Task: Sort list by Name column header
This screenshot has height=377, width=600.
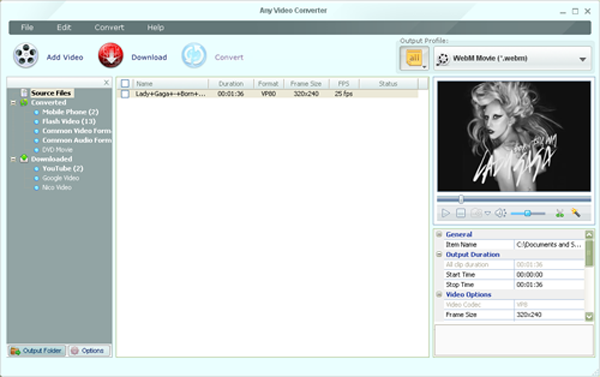Action: click(x=171, y=83)
